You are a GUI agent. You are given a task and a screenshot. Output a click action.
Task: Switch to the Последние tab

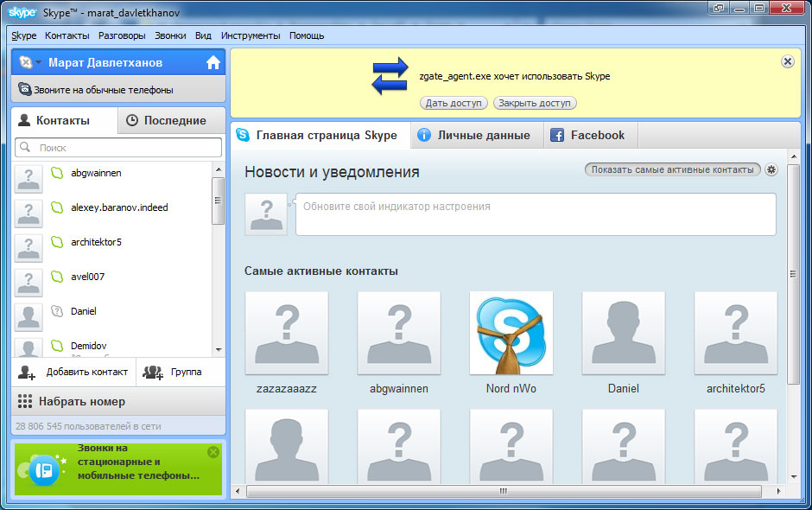[x=171, y=120]
